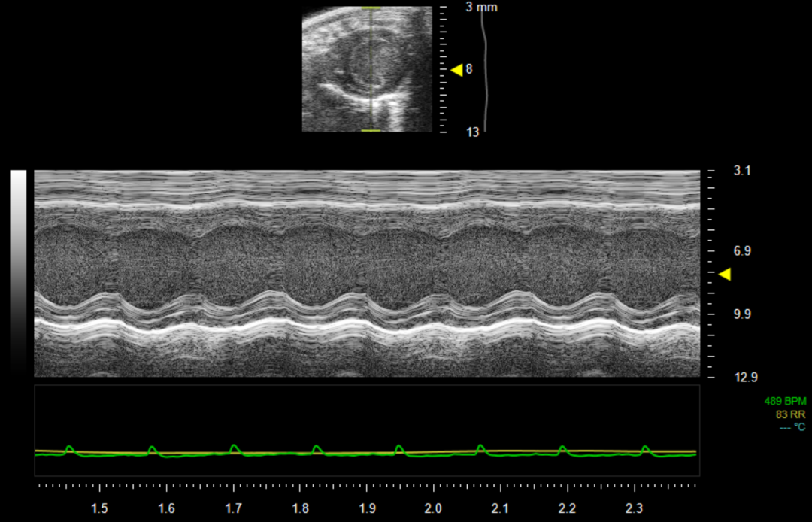Click the 2.0 mark on time axis
The height and width of the screenshot is (522, 812).
(433, 508)
